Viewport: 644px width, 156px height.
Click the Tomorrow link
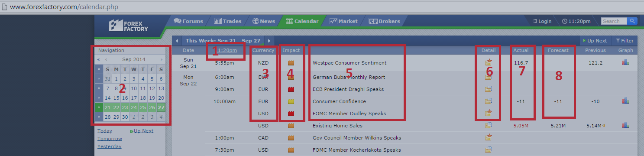[x=110, y=139]
